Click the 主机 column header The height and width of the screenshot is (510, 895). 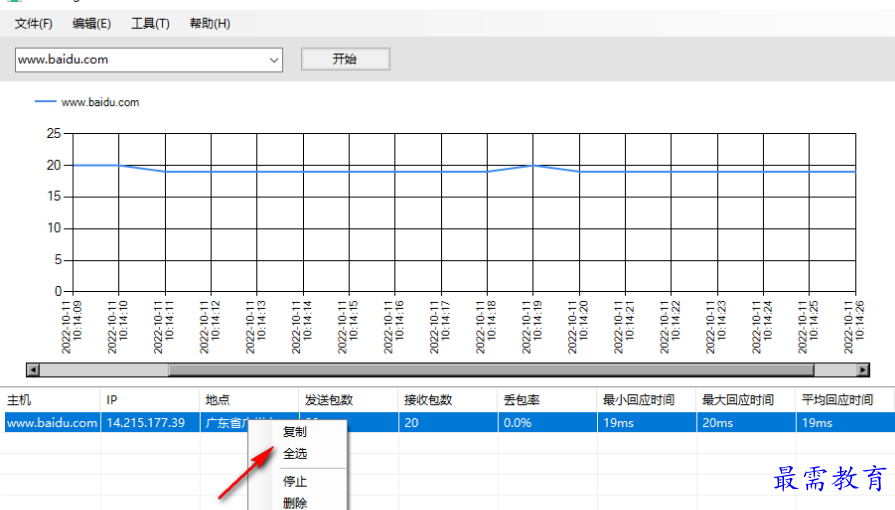pos(51,400)
